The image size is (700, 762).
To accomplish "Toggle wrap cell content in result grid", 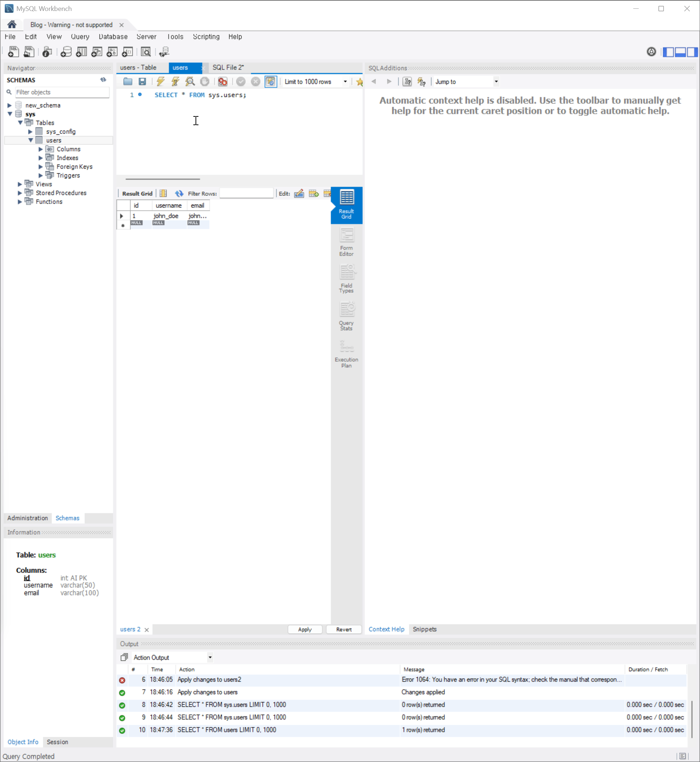I will pos(163,193).
